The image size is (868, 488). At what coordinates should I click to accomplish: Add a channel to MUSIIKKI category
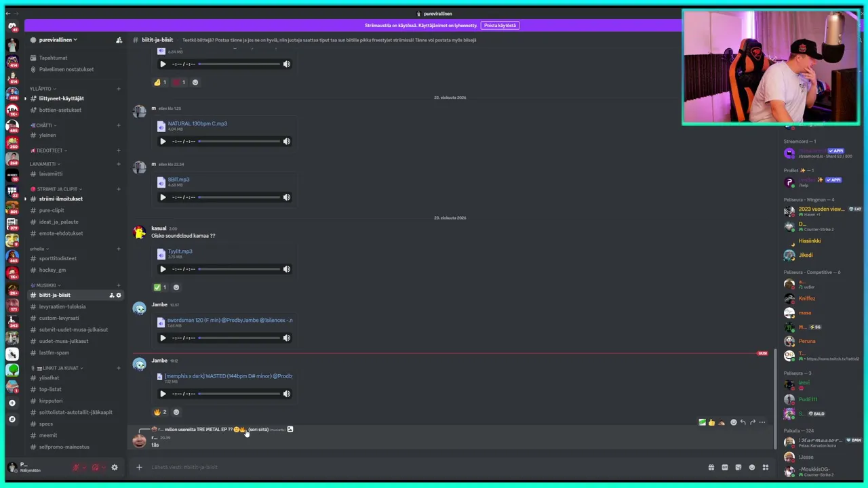(x=118, y=285)
